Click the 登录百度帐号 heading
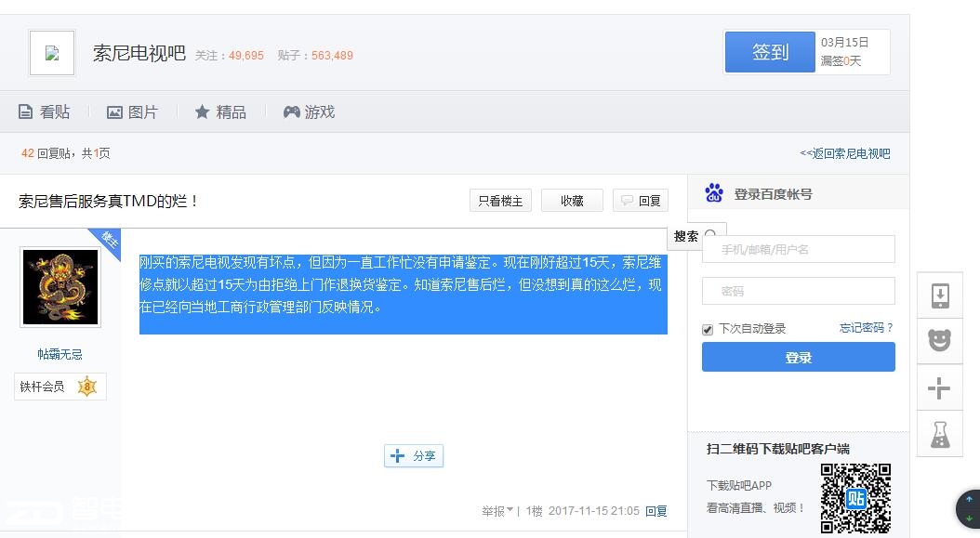The image size is (980, 538). (x=774, y=194)
